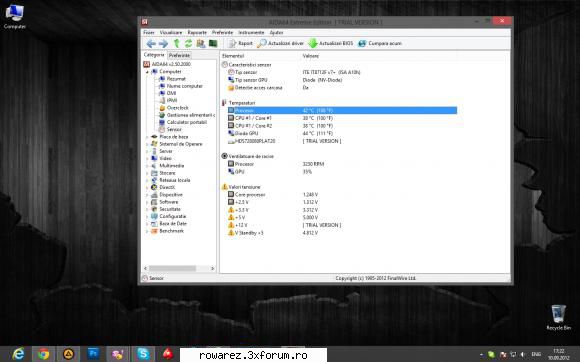Click the green up-arrow toolbar icon

pos(176,44)
